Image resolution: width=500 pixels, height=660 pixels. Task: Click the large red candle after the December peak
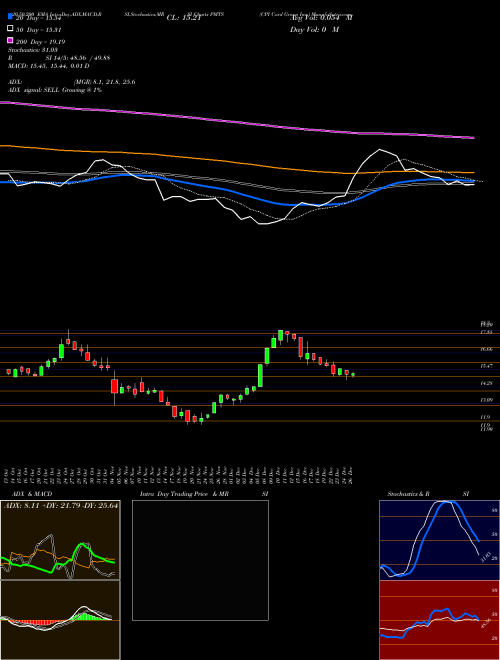click(301, 347)
